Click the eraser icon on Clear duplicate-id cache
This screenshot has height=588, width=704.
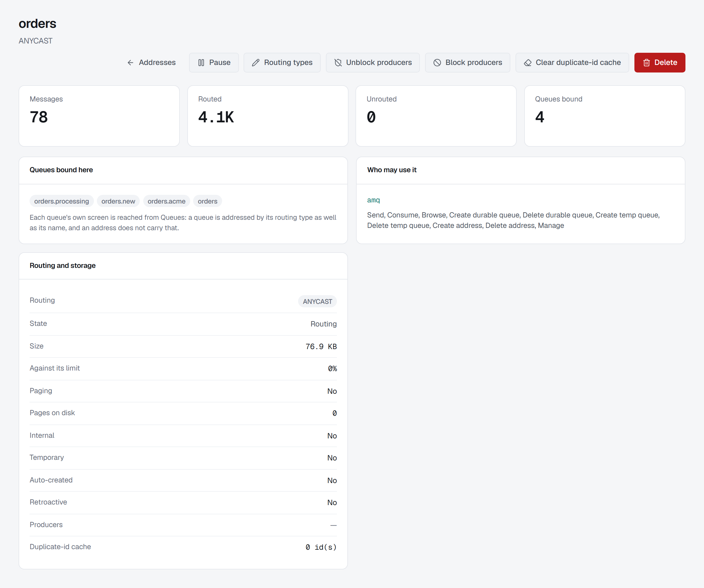528,63
